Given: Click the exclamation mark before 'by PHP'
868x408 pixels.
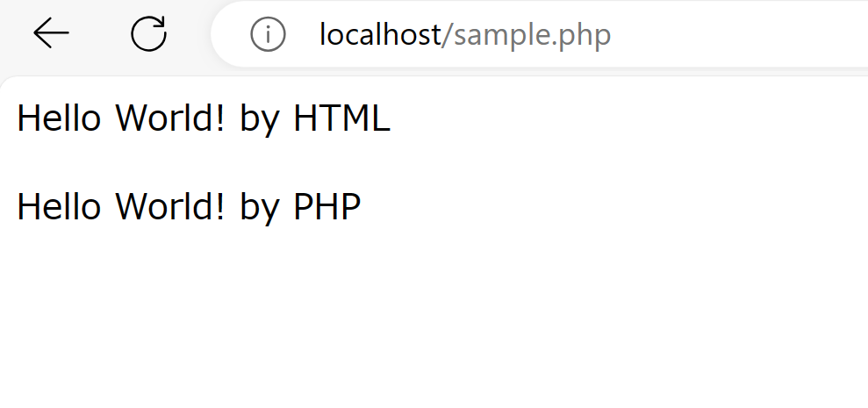Looking at the screenshot, I should (219, 207).
